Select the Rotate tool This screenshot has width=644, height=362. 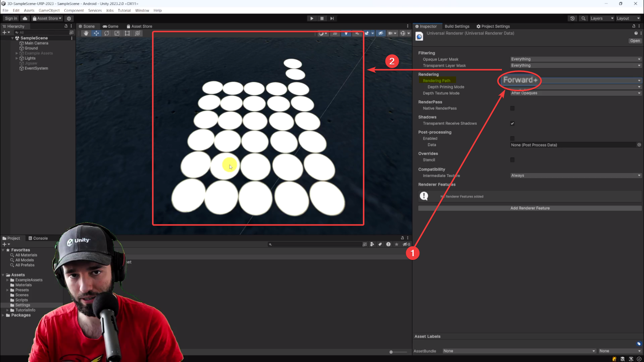107,33
